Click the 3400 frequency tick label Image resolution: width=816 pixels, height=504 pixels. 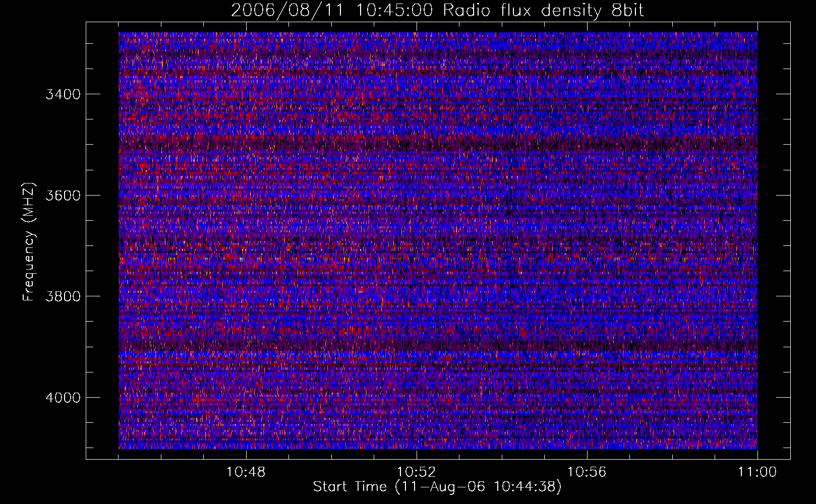[x=63, y=94]
